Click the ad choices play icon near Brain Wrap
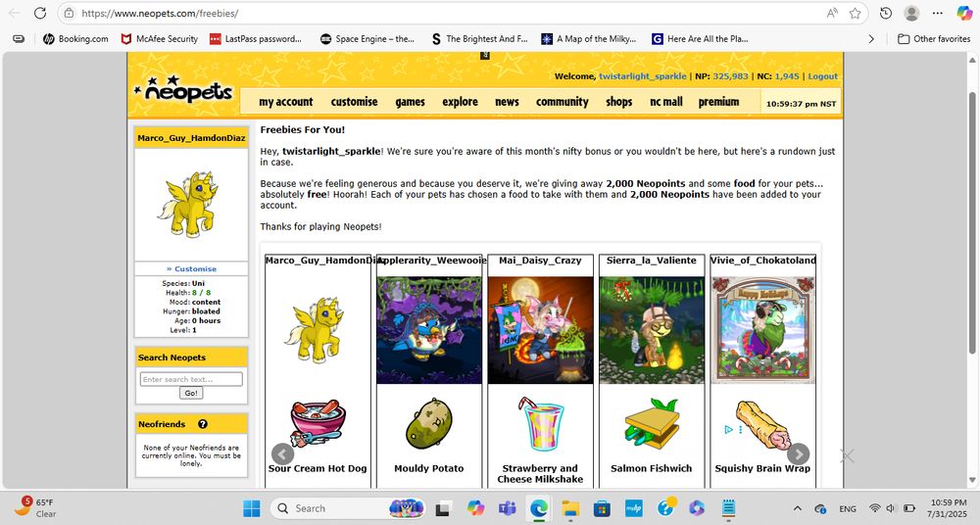 pyautogui.click(x=728, y=429)
